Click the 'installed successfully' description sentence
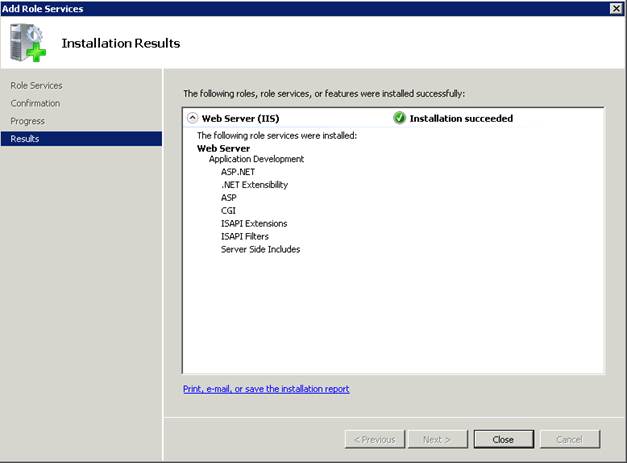The width and height of the screenshot is (627, 463). click(x=324, y=94)
